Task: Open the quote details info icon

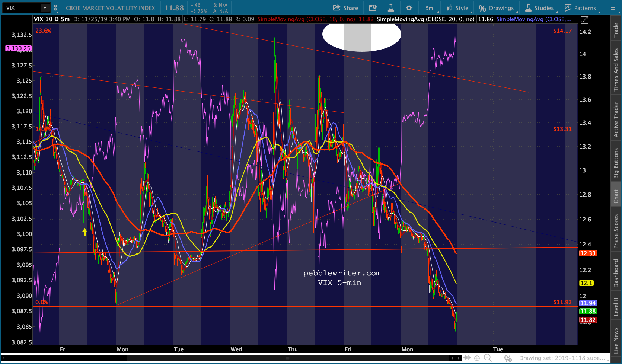Action: point(373,8)
